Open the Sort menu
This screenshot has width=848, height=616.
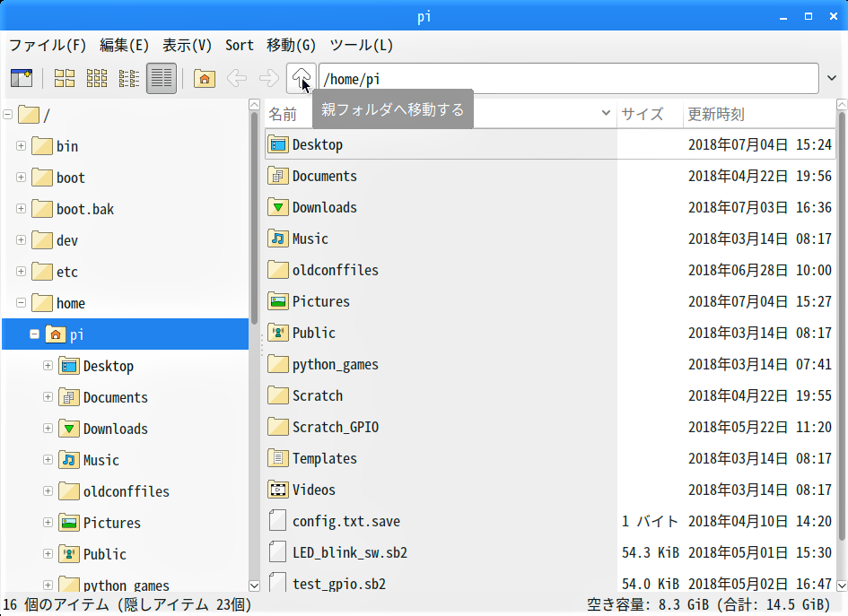(x=240, y=45)
